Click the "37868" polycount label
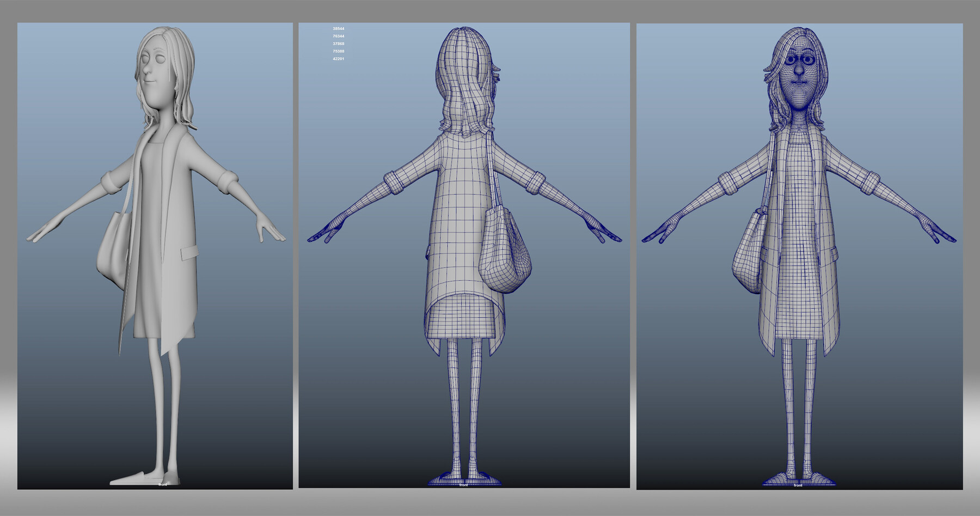Screen dimensions: 980x516 pyautogui.click(x=338, y=44)
